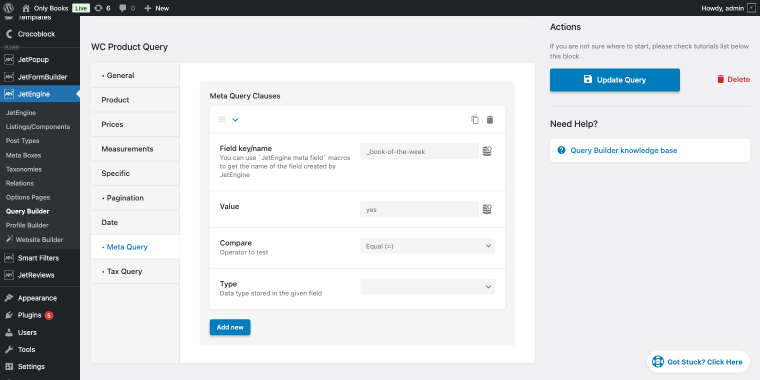Screen dimensions: 760x380
Task: Grab the drag handle of the meta clause
Action: pos(222,119)
